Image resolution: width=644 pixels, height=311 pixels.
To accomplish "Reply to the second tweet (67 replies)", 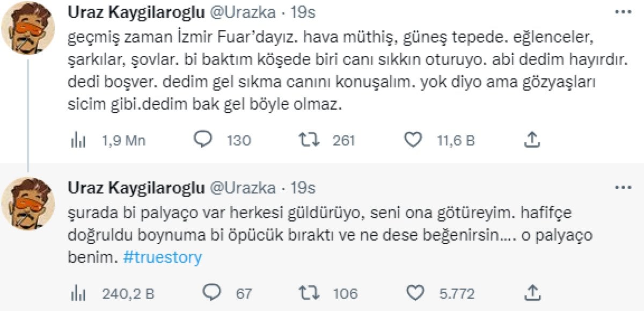I will click(x=213, y=293).
